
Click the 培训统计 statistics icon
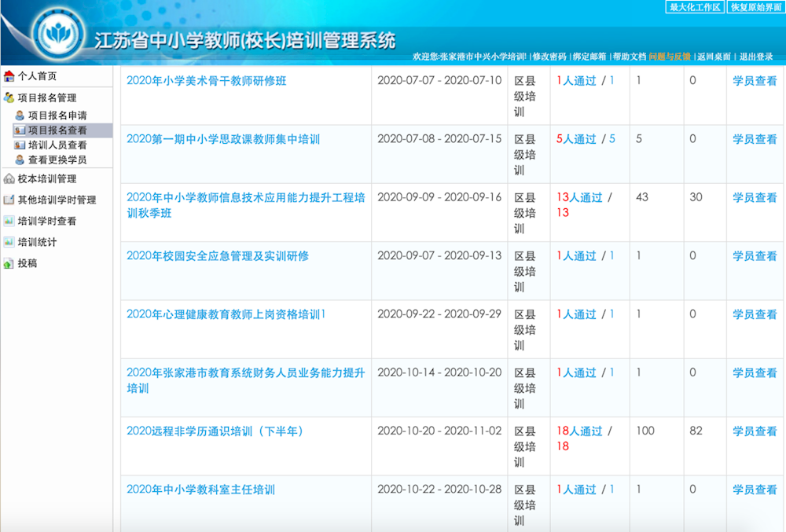pos(8,240)
